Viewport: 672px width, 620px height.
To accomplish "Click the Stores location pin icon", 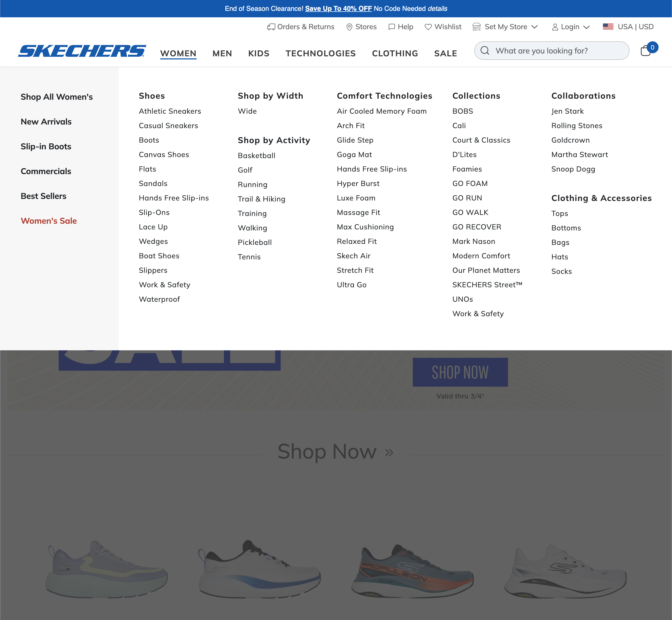I will 349,27.
